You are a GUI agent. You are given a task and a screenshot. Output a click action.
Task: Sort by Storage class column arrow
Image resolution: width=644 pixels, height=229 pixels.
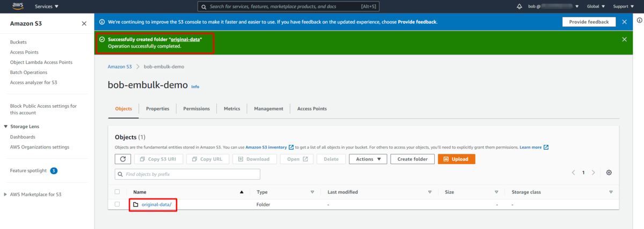coord(611,192)
